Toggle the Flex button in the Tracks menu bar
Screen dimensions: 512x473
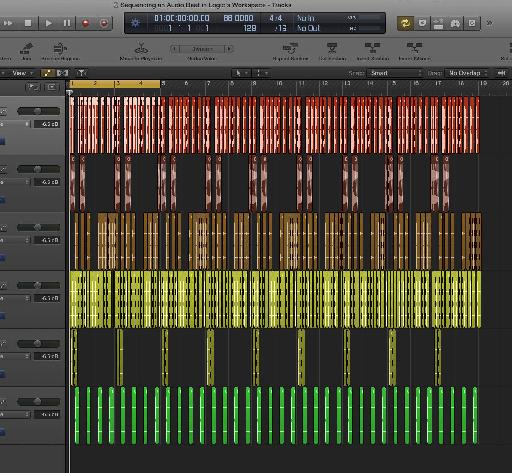tap(63, 73)
